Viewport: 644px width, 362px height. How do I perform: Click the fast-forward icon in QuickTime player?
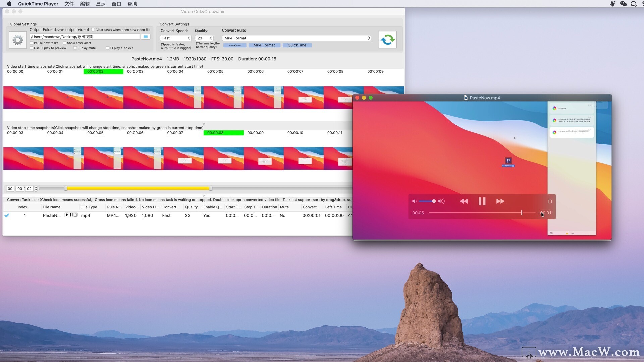pos(500,201)
